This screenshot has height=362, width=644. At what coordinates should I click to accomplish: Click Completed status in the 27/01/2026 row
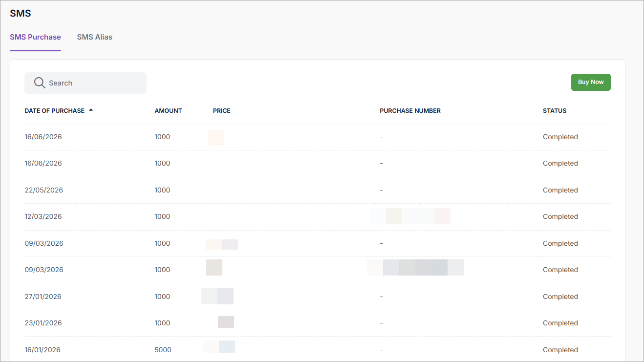coord(560,297)
